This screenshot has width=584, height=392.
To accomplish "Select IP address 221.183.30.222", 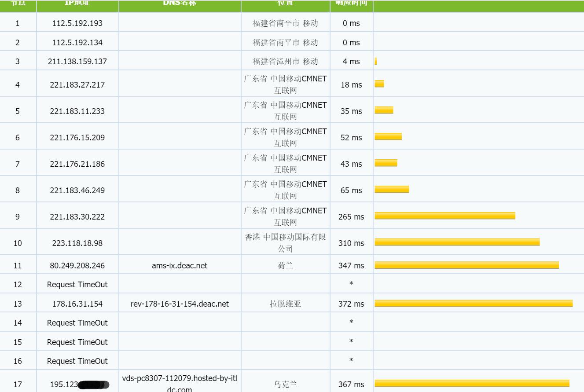I will (x=77, y=216).
